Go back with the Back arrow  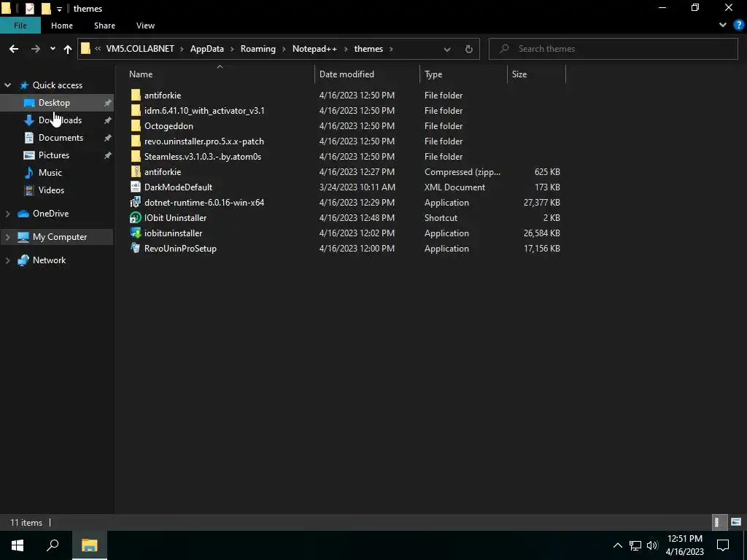(14, 49)
